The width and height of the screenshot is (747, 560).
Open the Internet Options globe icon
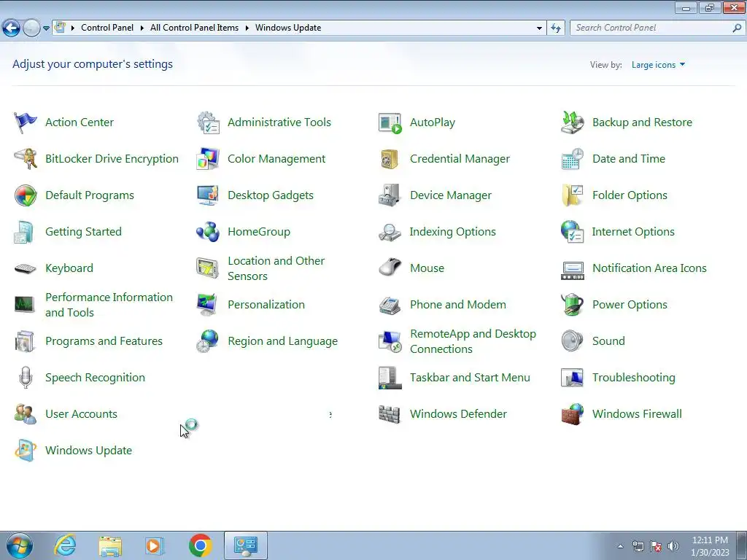coord(572,232)
